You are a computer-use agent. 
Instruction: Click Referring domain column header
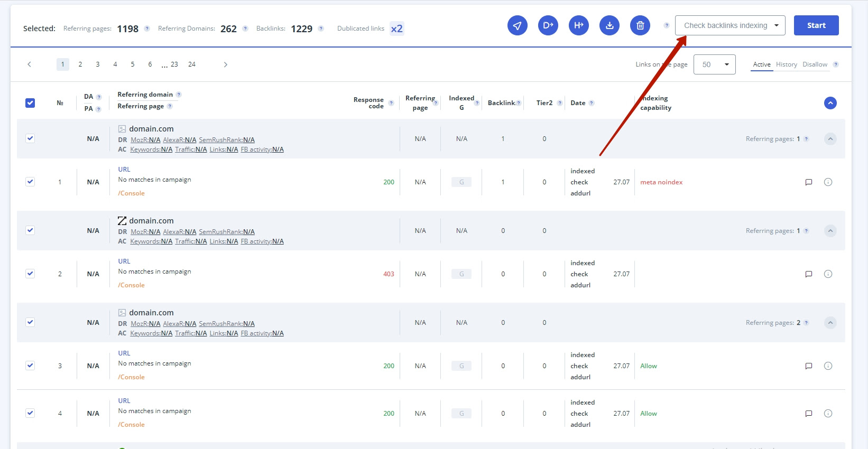pyautogui.click(x=145, y=95)
